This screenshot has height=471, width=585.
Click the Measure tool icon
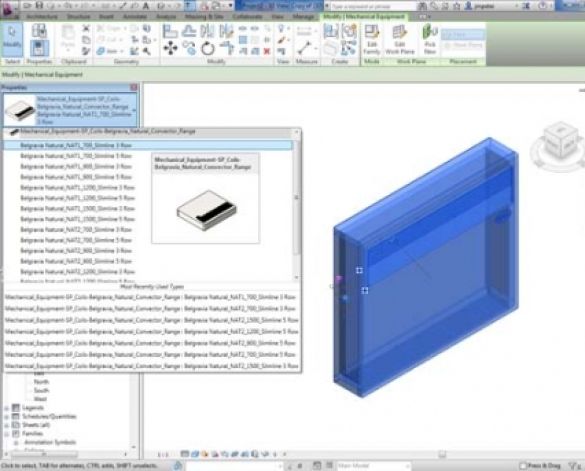[304, 48]
